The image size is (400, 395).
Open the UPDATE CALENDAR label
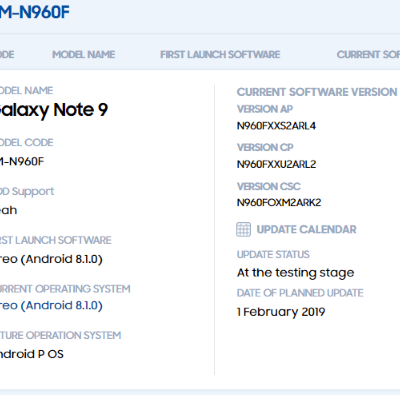[306, 229]
